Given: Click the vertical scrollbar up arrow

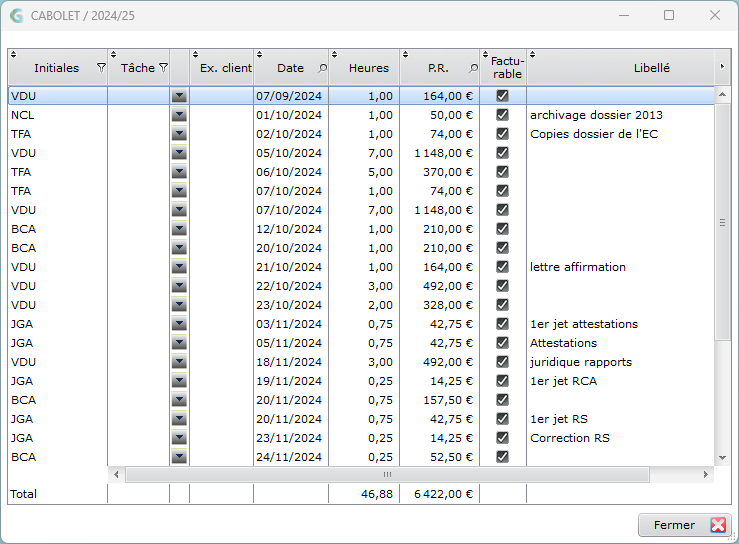Looking at the screenshot, I should 722,95.
